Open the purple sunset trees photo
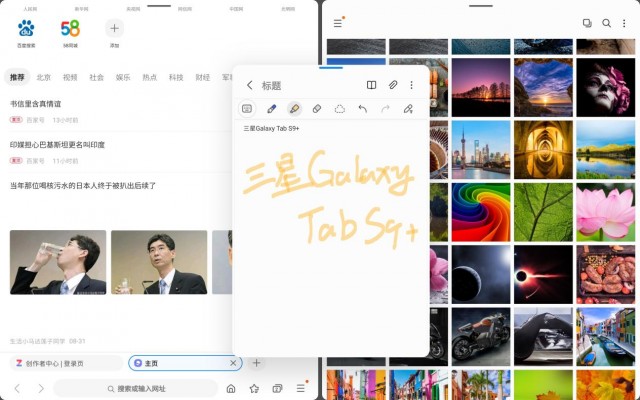Screen dimensions: 640x400 click(481, 87)
